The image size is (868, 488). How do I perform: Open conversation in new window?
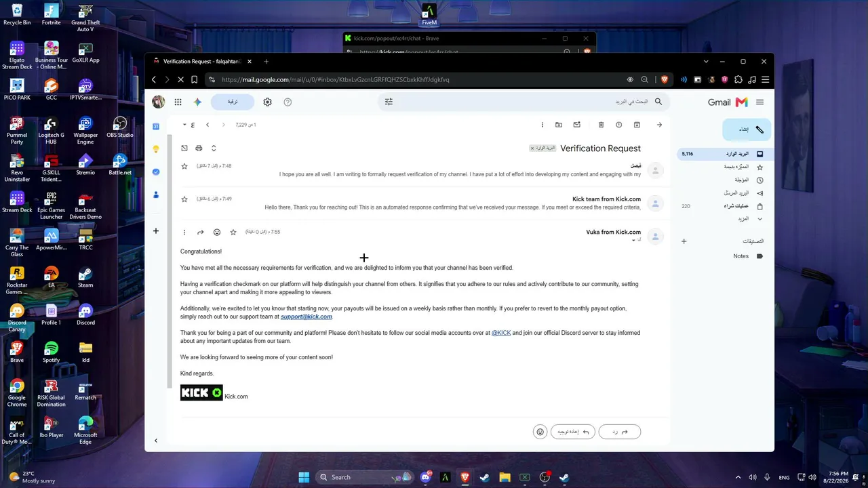pos(184,148)
